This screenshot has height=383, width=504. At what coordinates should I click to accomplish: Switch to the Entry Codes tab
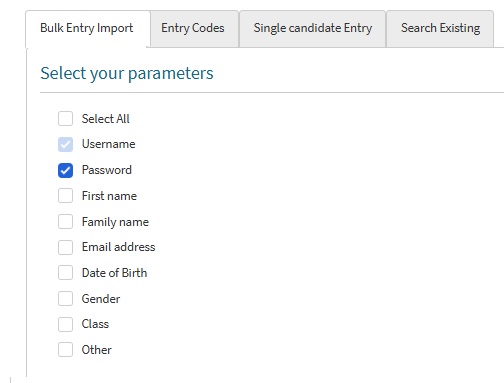coord(194,29)
